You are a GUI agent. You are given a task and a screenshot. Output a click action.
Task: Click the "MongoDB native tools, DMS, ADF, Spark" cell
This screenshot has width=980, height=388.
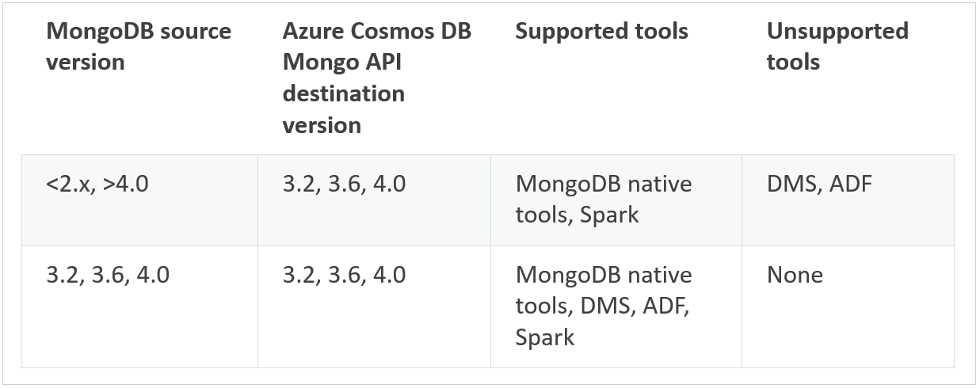603,306
